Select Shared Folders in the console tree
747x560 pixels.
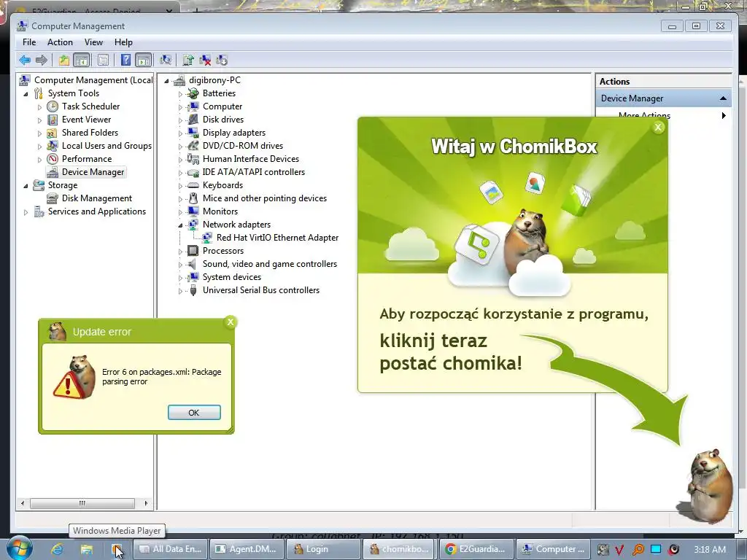pyautogui.click(x=90, y=133)
